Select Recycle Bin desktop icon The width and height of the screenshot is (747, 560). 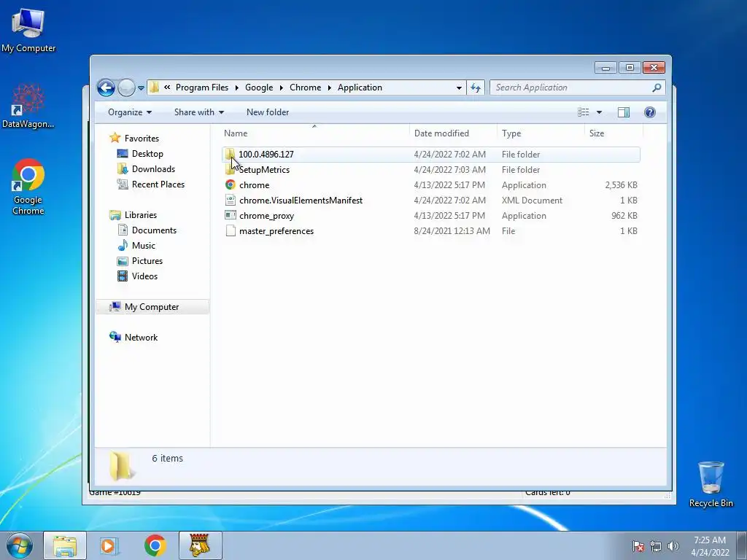tap(711, 484)
